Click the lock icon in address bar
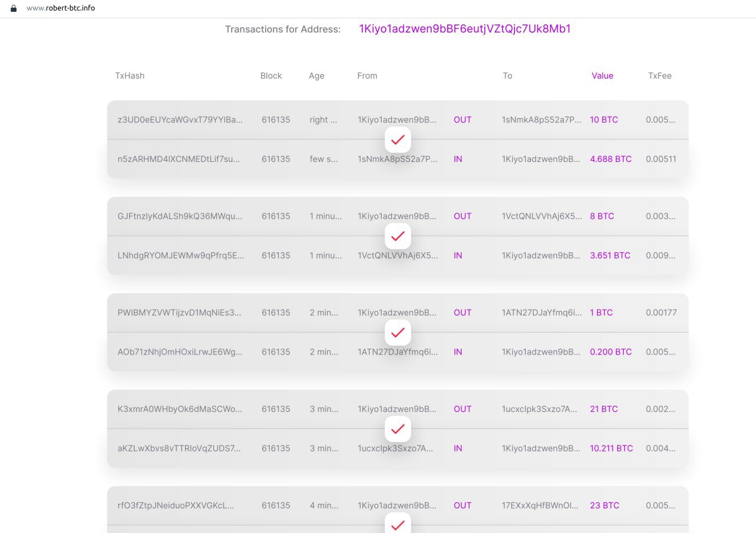 click(x=14, y=8)
